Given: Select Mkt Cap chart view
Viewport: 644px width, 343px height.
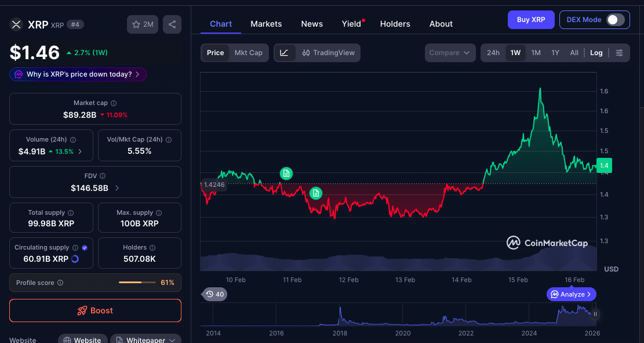Looking at the screenshot, I should [249, 53].
